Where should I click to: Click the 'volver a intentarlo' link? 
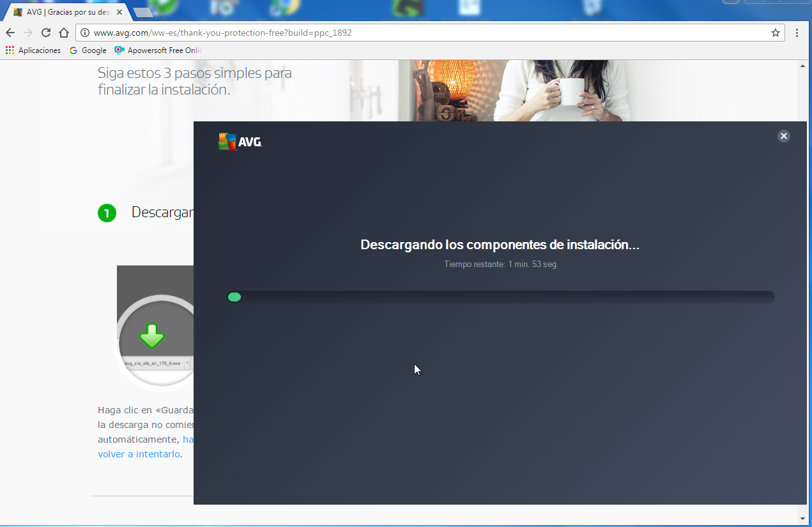pyautogui.click(x=139, y=454)
